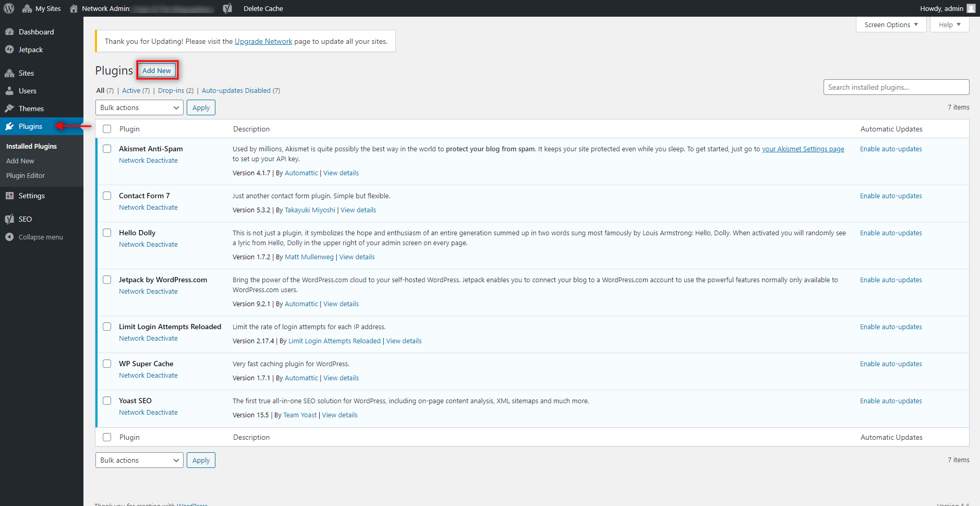Open Installed Plugins submenu item

(31, 147)
